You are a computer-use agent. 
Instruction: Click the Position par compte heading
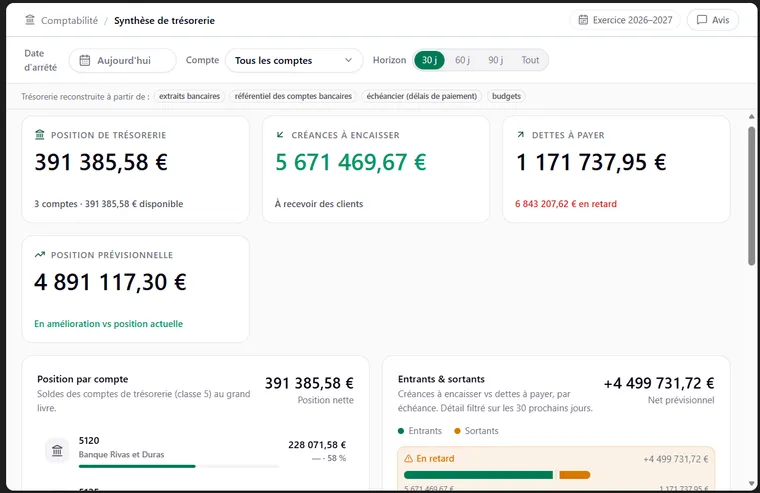click(x=83, y=379)
